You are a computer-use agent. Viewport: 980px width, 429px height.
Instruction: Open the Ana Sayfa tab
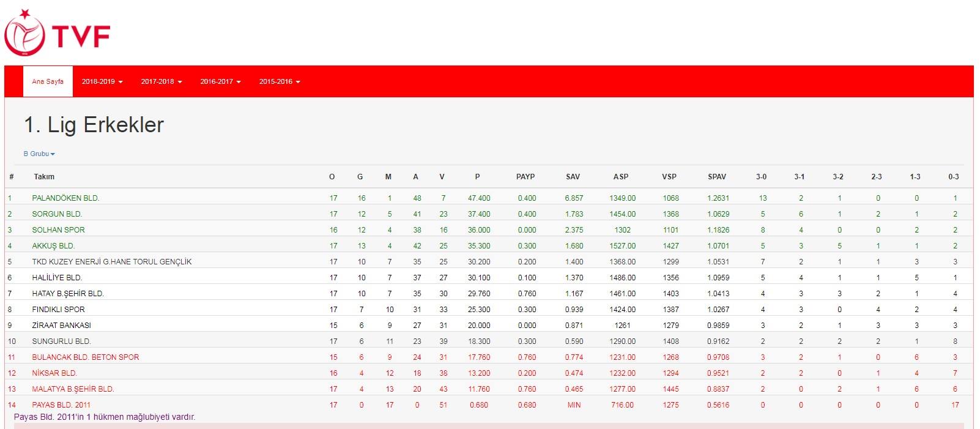click(x=48, y=81)
